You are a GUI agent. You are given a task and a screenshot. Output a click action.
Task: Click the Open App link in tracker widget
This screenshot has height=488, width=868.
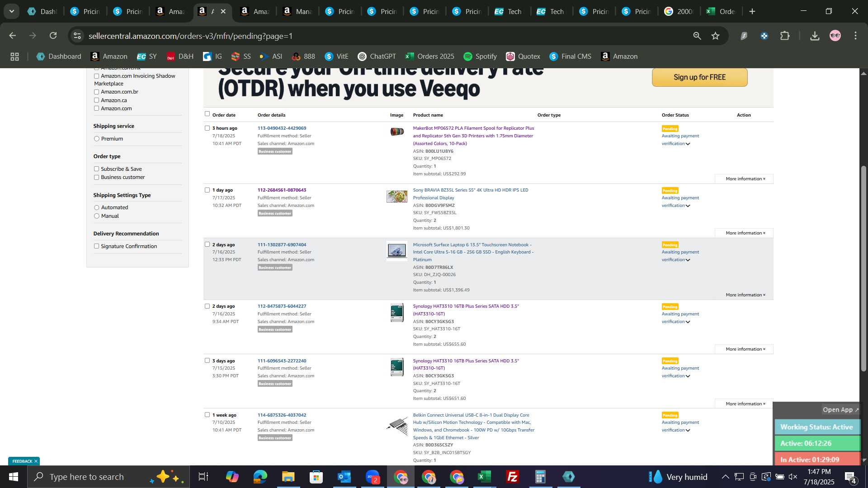pyautogui.click(x=840, y=410)
